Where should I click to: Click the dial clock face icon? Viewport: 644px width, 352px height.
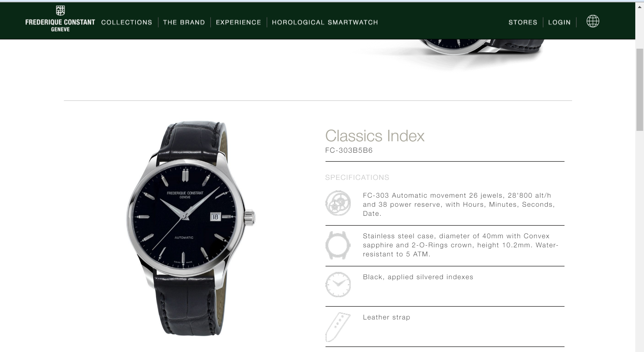tap(338, 285)
